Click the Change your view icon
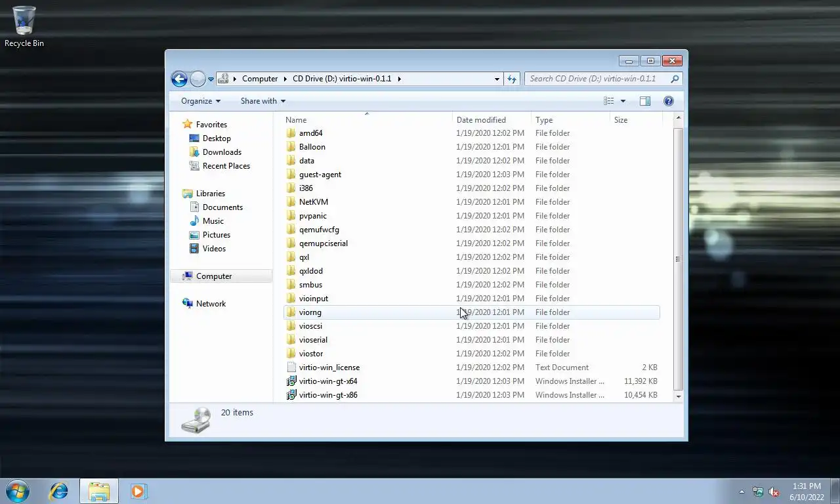Viewport: 840px width, 504px height. point(609,101)
